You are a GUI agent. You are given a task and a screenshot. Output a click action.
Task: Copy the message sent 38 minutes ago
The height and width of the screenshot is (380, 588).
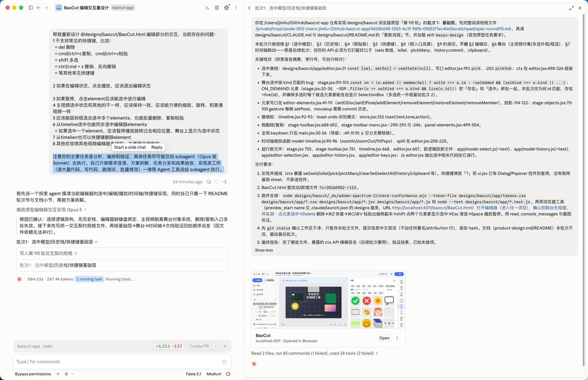point(208,182)
